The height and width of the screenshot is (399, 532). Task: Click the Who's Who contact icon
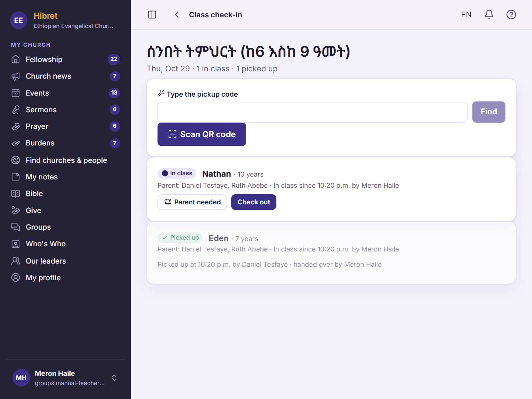click(x=16, y=244)
